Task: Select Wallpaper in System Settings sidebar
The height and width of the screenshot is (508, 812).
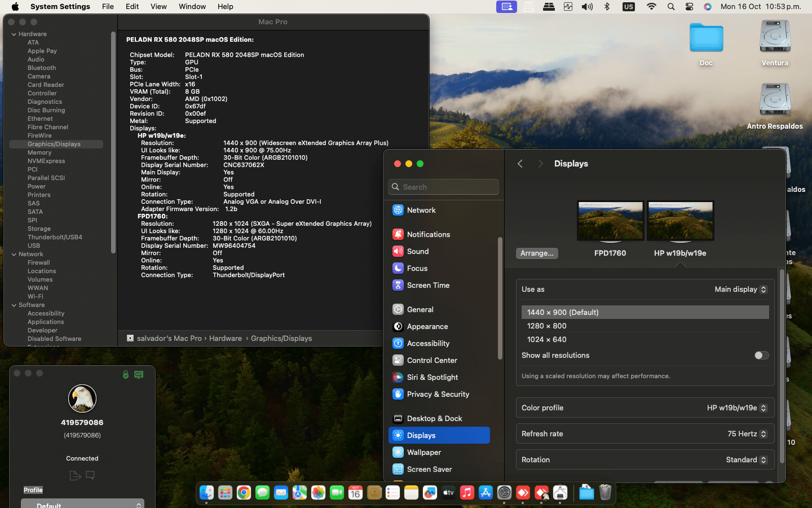Action: point(424,452)
